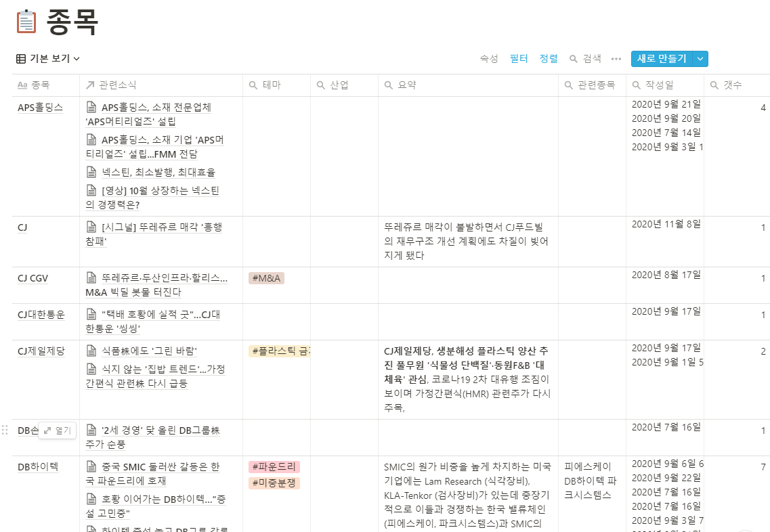Viewport: 770px width, 532px height.
Task: Click the relation arrow icon in 관련소식 header
Action: [90, 85]
